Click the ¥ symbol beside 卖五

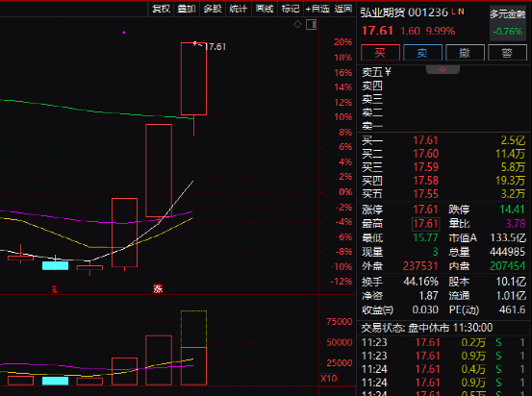click(388, 72)
